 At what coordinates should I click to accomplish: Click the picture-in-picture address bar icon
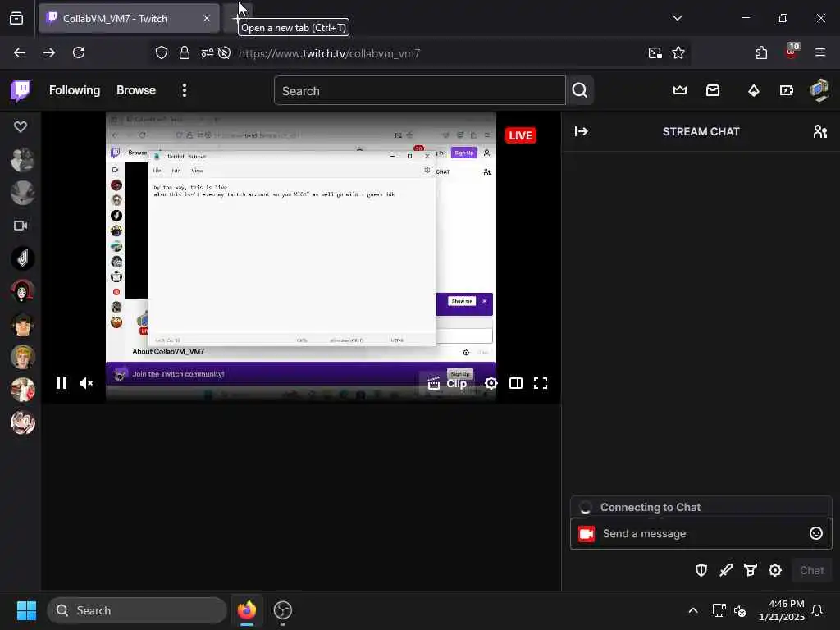point(655,52)
